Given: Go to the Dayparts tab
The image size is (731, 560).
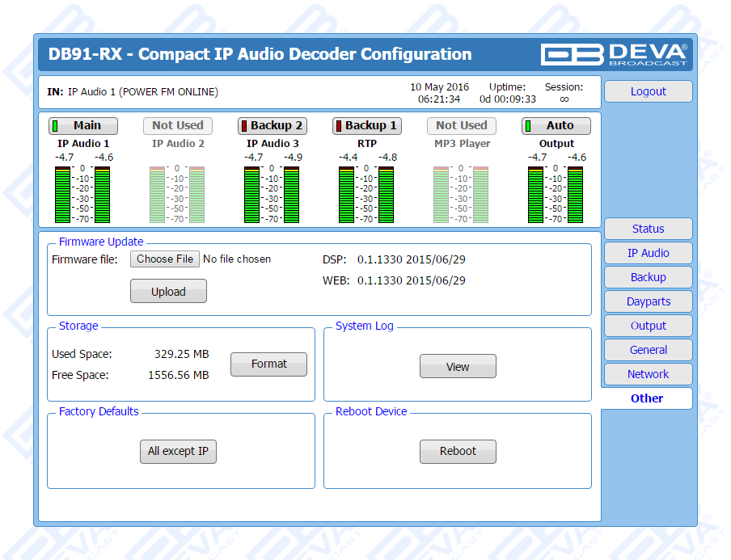Looking at the screenshot, I should (648, 301).
